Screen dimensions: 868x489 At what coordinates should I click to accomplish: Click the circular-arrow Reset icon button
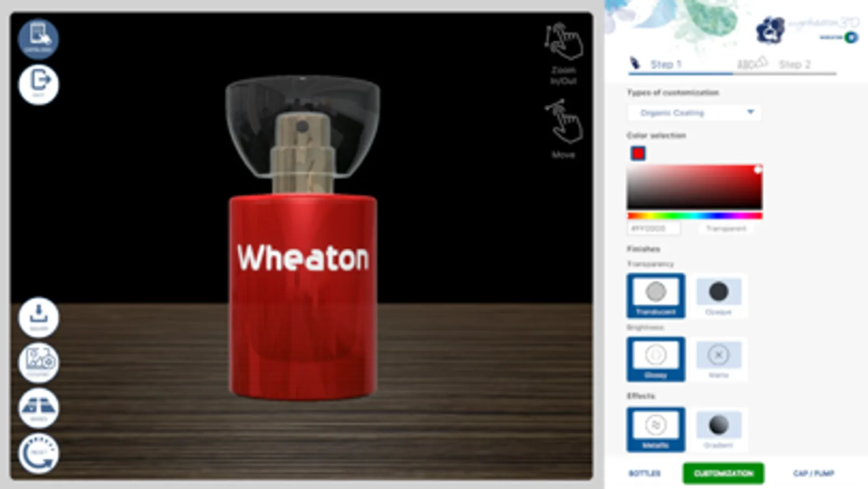point(38,453)
